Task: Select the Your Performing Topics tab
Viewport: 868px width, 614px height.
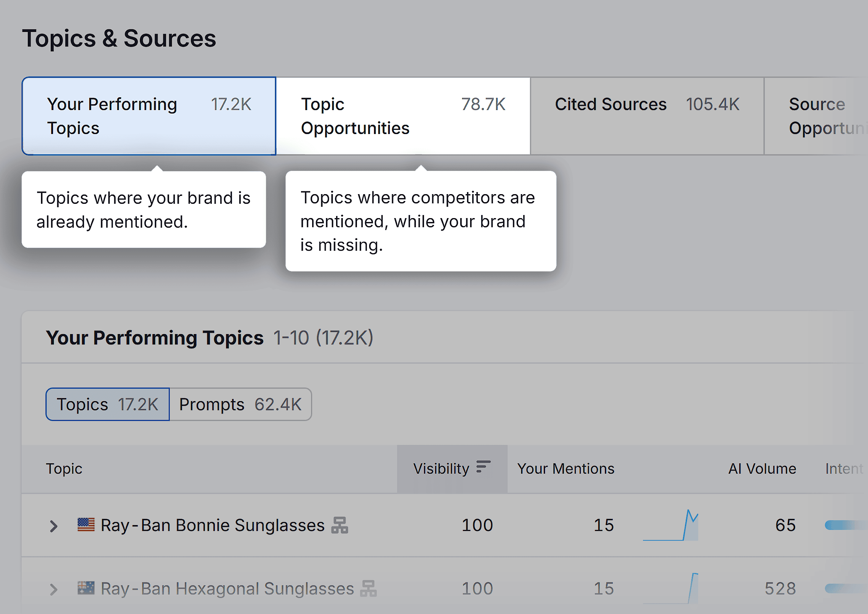Action: coord(149,115)
